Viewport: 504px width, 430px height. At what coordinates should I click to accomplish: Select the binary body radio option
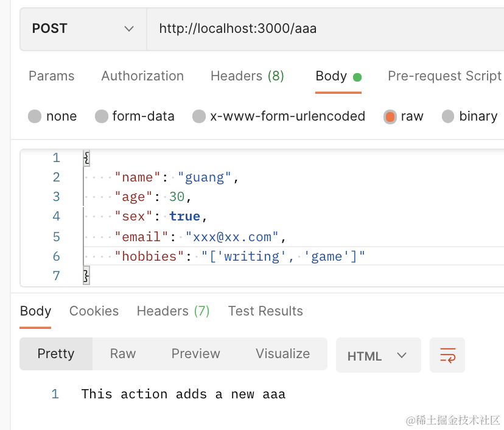449,116
